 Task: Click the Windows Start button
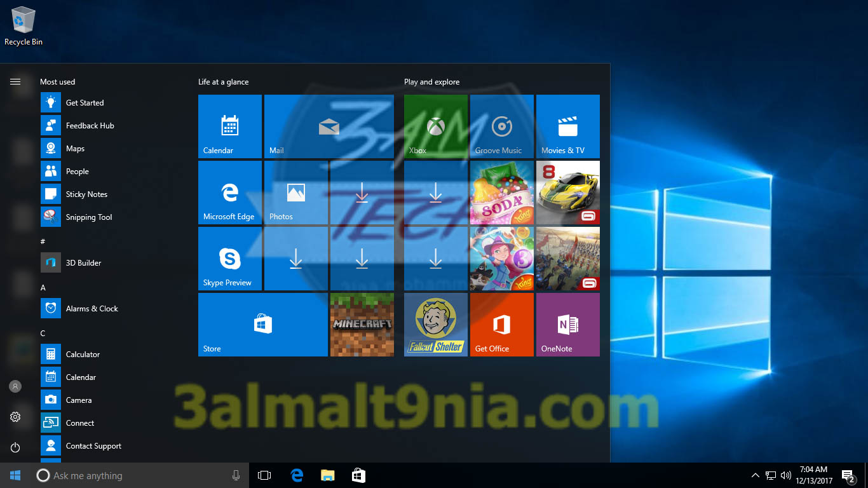pos(15,475)
